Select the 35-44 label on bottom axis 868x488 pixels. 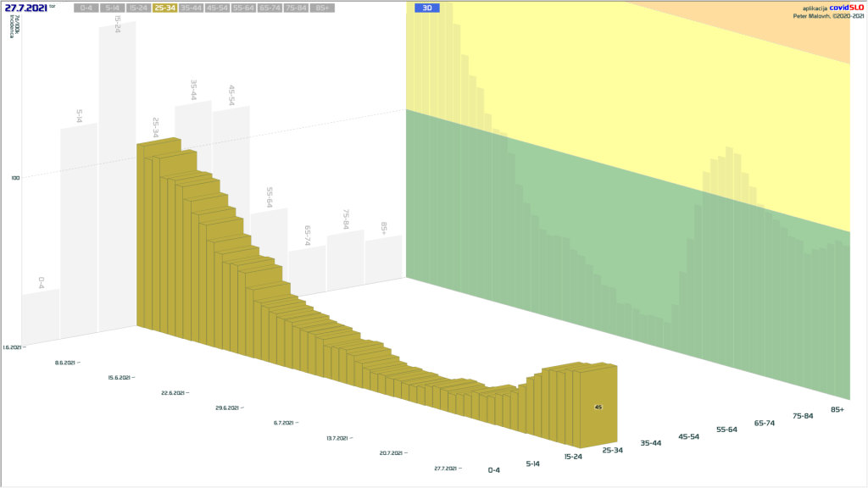click(x=651, y=442)
